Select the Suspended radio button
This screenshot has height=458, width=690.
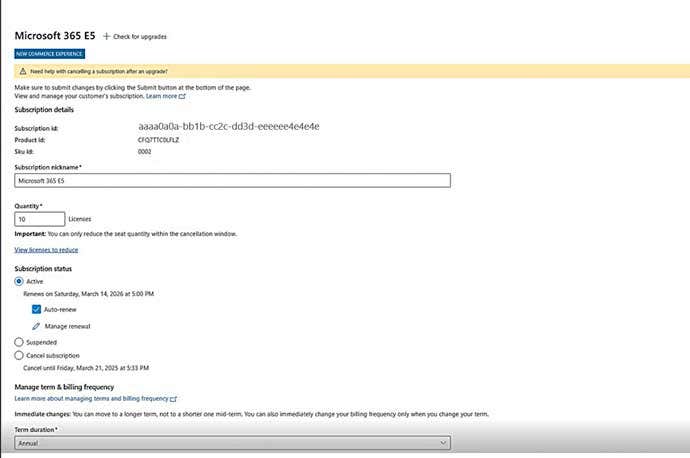(x=19, y=341)
